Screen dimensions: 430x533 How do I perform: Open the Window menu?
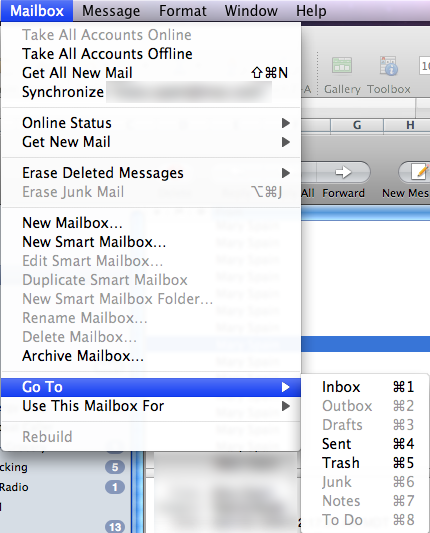point(251,11)
